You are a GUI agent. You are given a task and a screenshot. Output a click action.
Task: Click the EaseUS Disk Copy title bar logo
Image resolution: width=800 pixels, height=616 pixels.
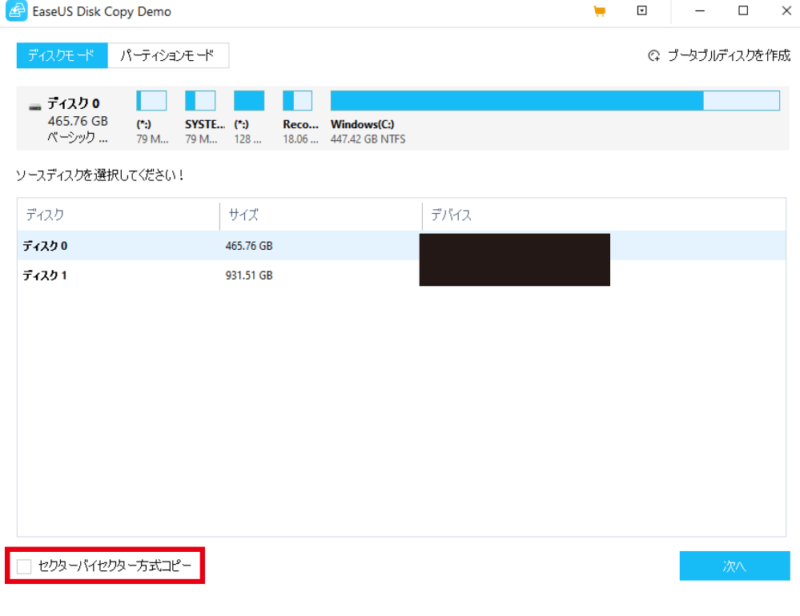click(x=18, y=11)
